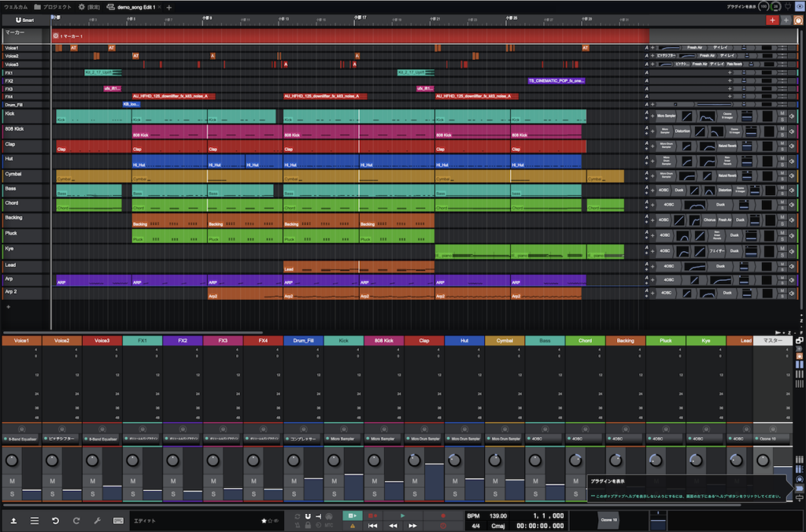The image size is (806, 532).
Task: Click the keyboard icon in bottom toolbar
Action: 118,520
